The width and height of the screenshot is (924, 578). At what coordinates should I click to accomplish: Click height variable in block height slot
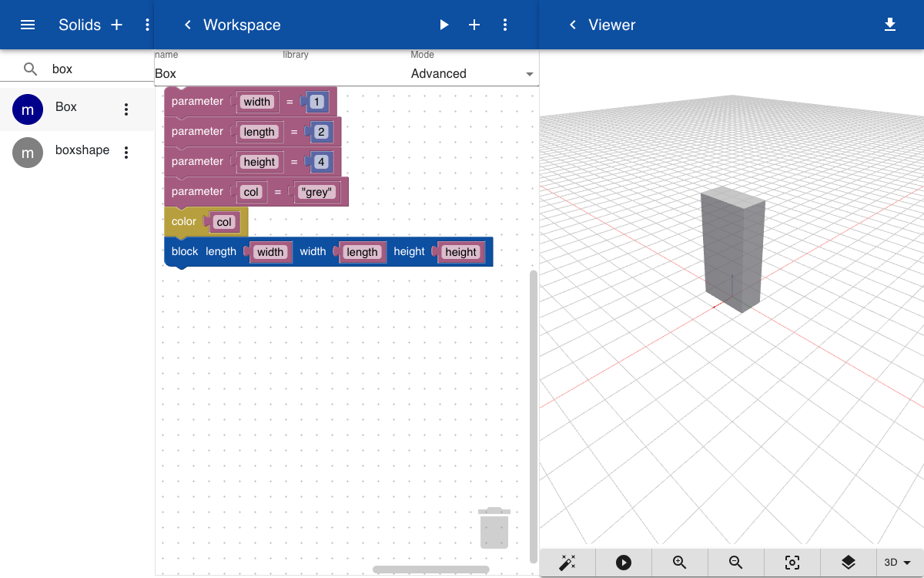click(460, 252)
